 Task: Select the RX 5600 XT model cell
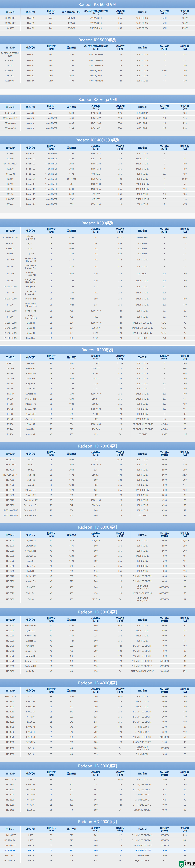click(x=10, y=71)
